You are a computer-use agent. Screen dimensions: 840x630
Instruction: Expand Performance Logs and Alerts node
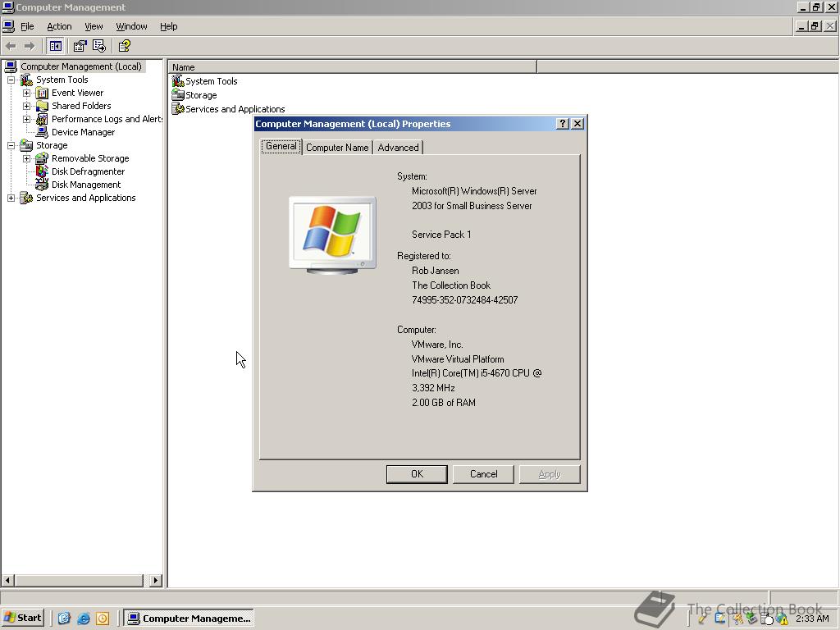click(26, 120)
